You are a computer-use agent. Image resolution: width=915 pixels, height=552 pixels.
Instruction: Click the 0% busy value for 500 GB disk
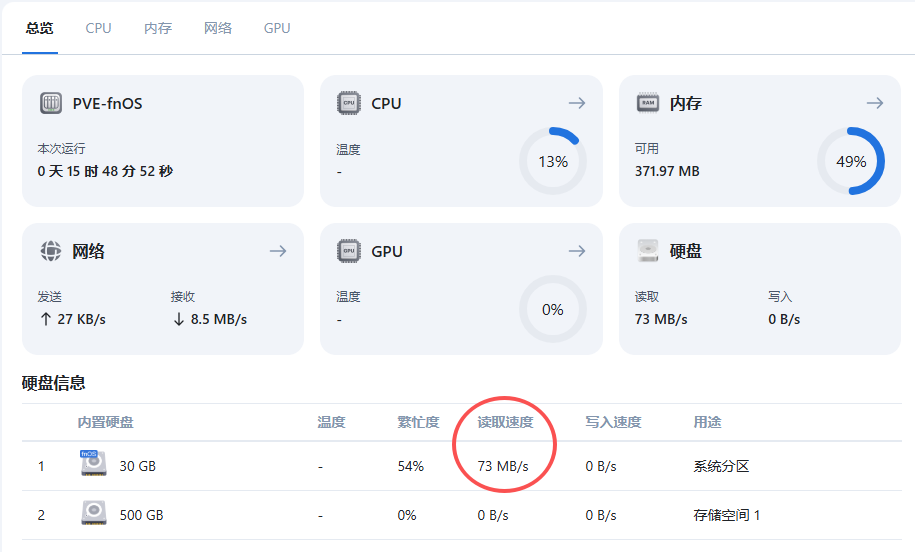point(407,515)
